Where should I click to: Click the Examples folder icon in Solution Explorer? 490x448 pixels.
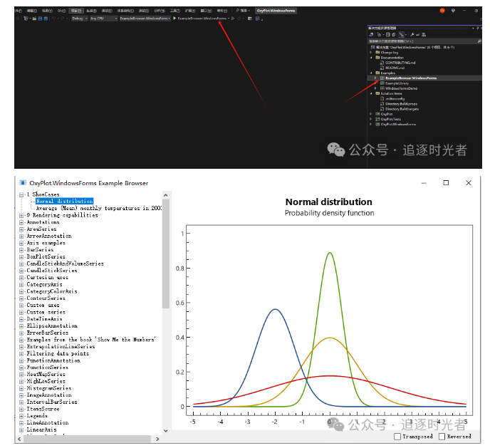[377, 73]
